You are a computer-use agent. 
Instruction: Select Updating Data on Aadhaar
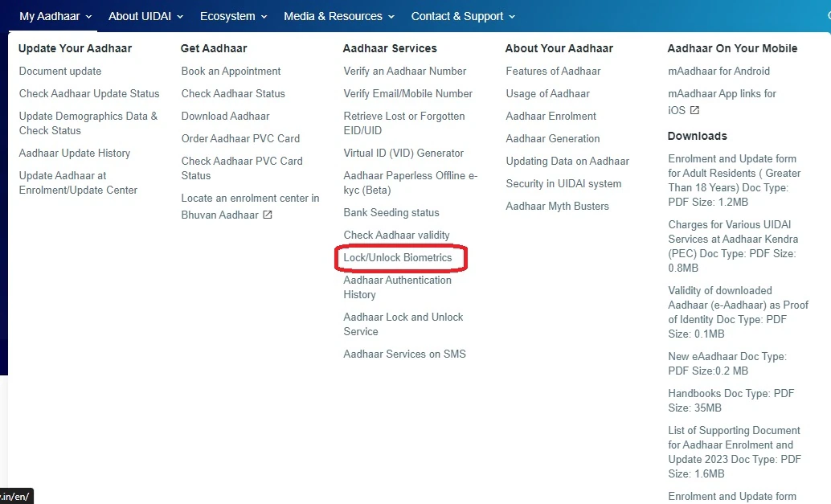pyautogui.click(x=567, y=161)
